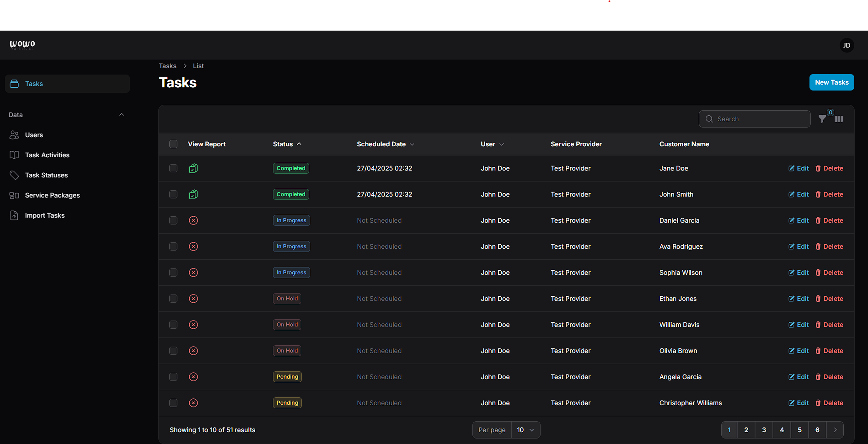
Task: Sort by the Status column
Action: 287,144
